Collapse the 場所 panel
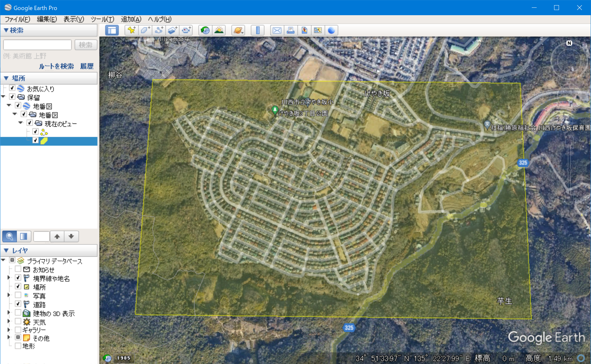591x364 pixels. pyautogui.click(x=6, y=78)
